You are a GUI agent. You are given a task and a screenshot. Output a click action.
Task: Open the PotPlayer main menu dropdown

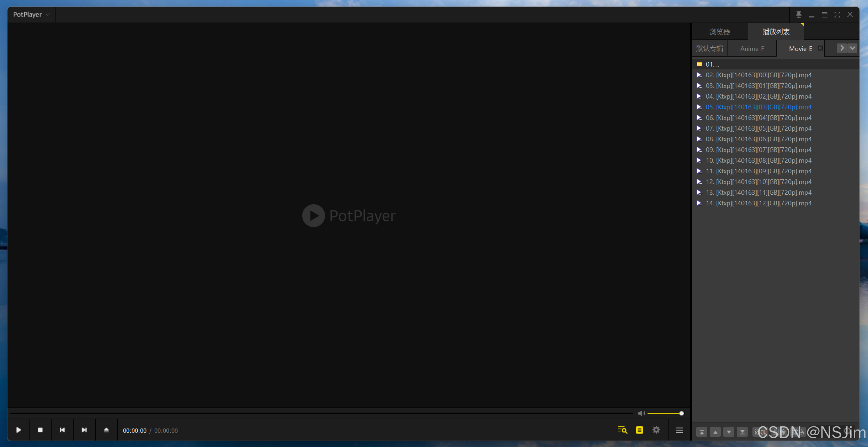pyautogui.click(x=31, y=15)
